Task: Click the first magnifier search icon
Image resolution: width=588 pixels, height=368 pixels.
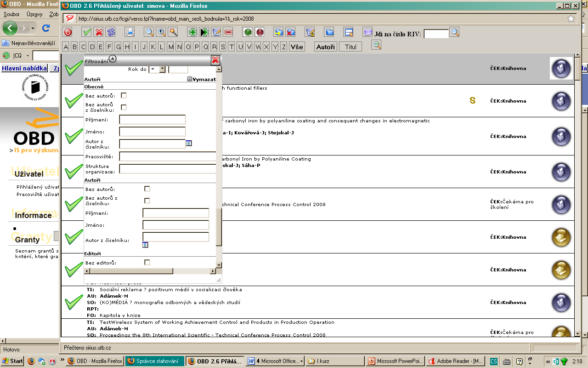Action: [x=149, y=32]
